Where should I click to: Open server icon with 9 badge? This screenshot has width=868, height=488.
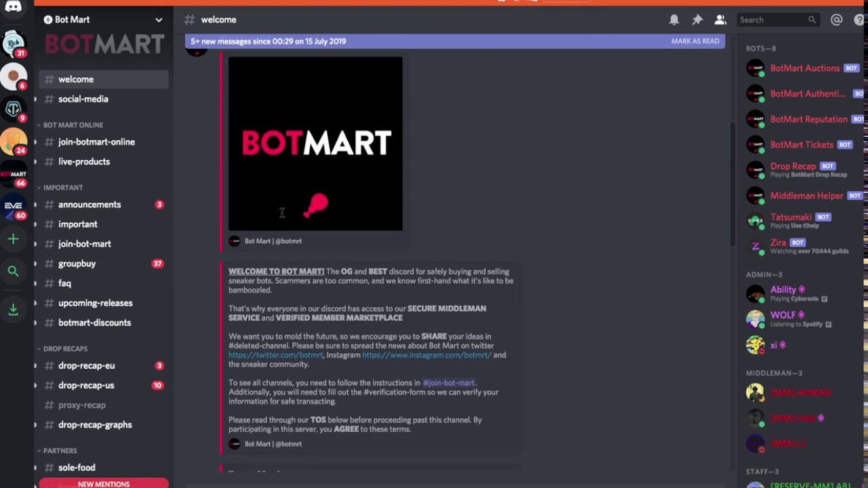click(x=13, y=110)
